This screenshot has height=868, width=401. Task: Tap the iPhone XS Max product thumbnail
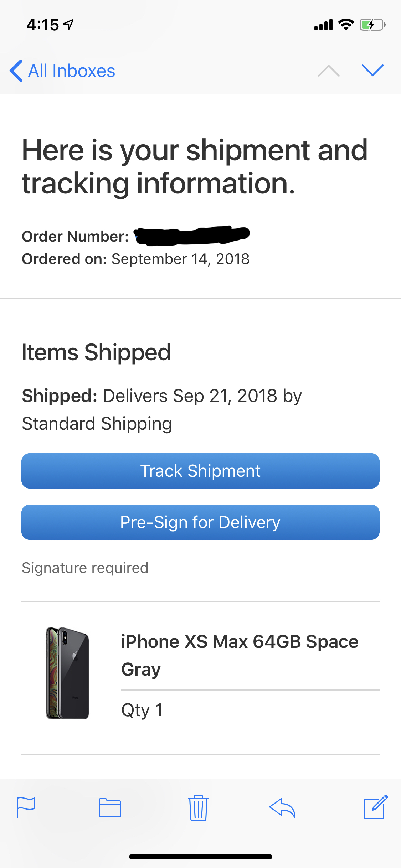(x=67, y=673)
